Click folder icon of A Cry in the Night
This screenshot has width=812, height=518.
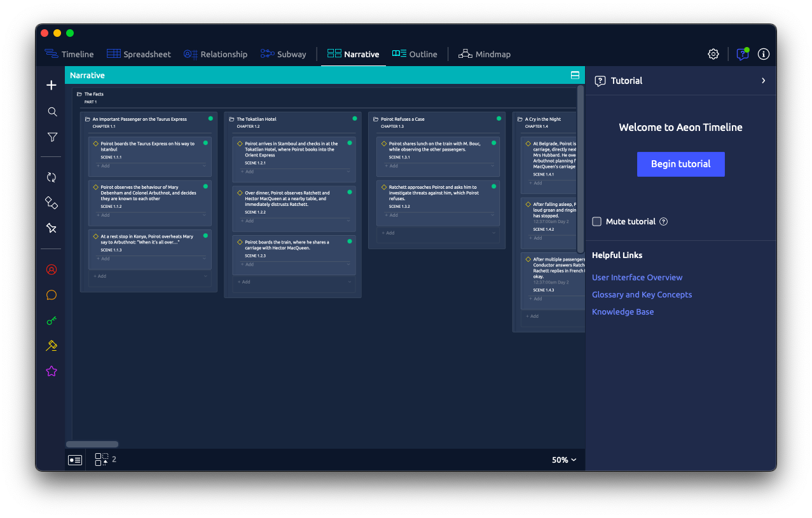point(520,119)
